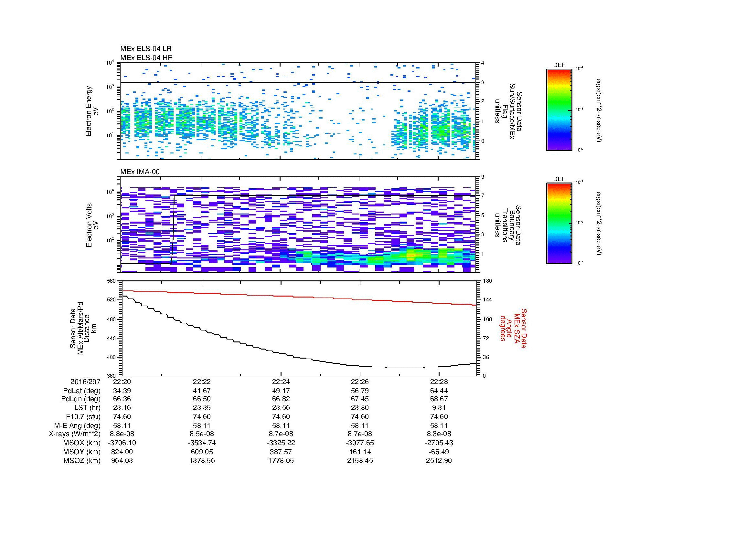
Task: Click the 22:22 time tick label
Action: pos(201,382)
